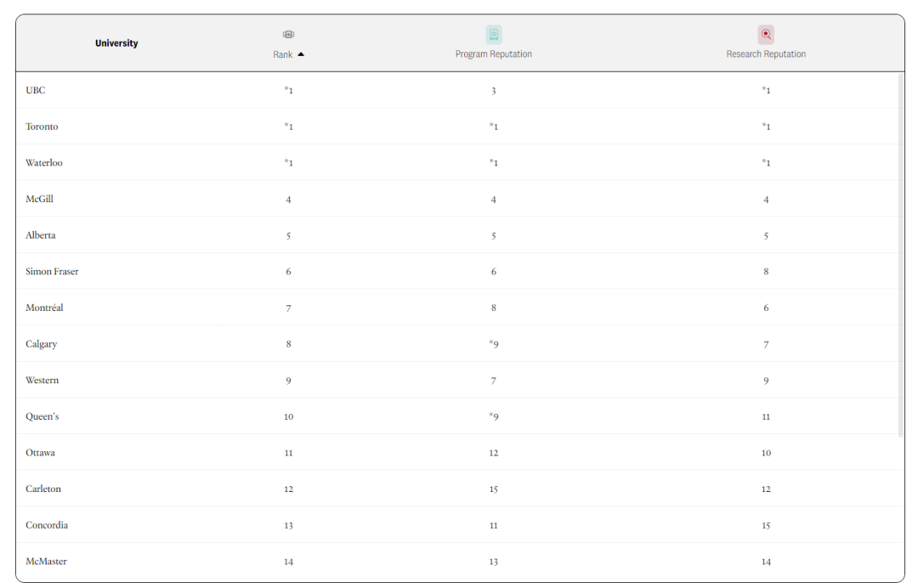Image resolution: width=918 pixels, height=588 pixels.
Task: Click Concordia's Research Reputation value 15
Action: click(766, 525)
